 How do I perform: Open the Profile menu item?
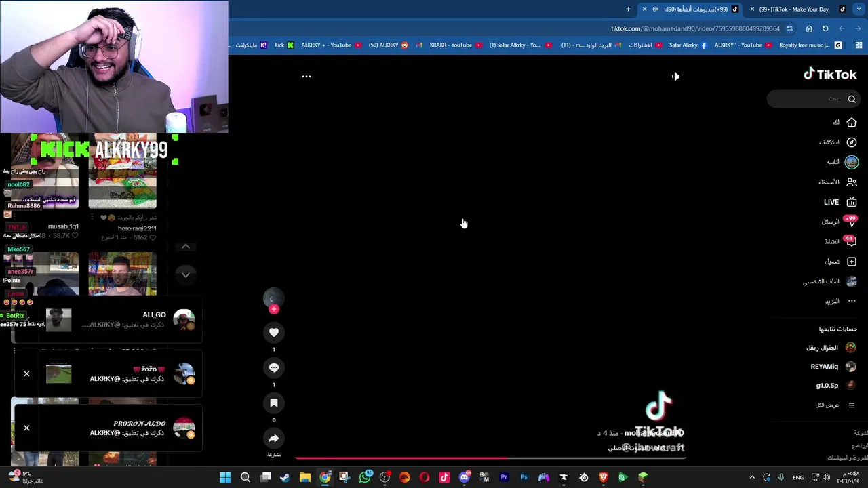tap(830, 281)
